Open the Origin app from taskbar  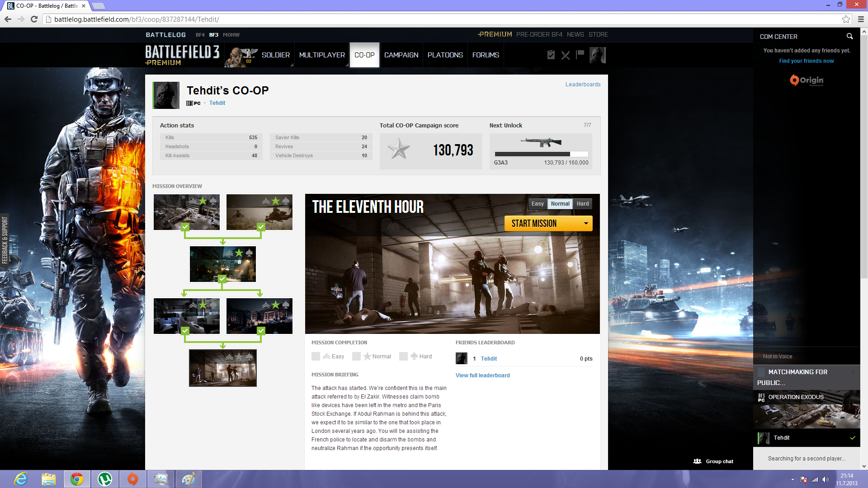point(132,479)
